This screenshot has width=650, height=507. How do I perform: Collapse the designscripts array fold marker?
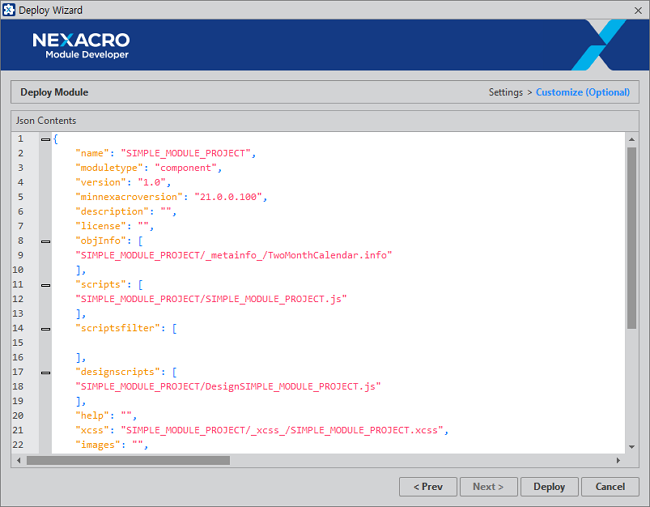click(x=45, y=372)
